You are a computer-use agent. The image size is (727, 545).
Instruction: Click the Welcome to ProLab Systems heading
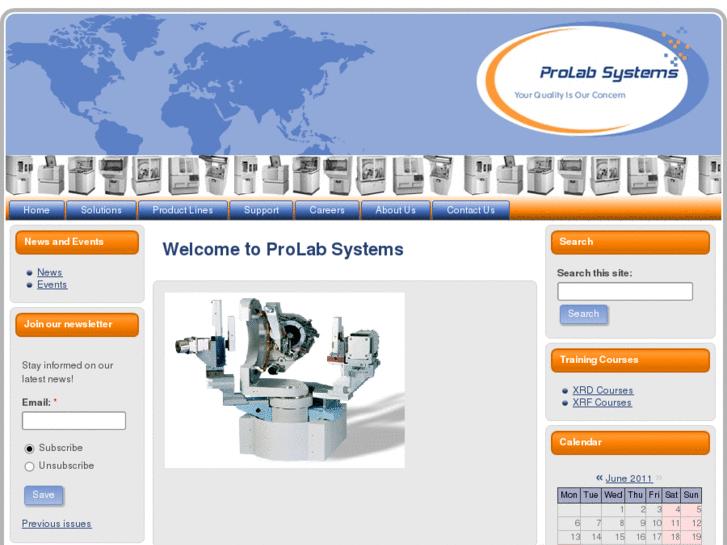[283, 249]
